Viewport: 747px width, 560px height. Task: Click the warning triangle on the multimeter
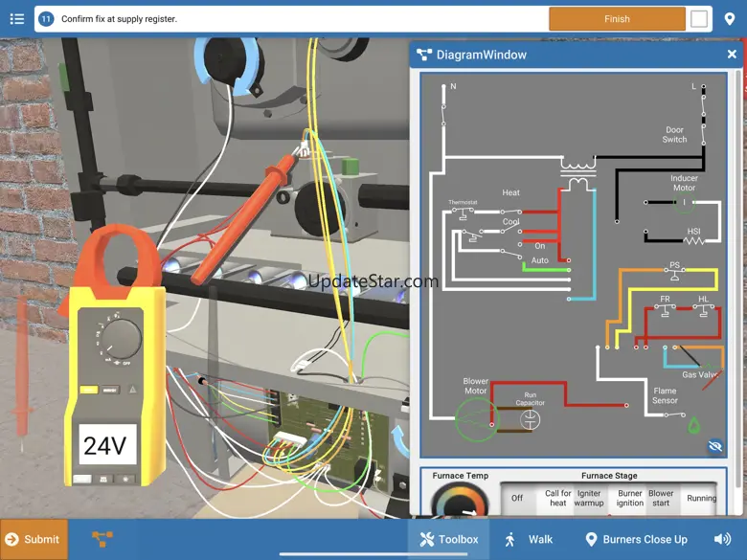pyautogui.click(x=132, y=390)
